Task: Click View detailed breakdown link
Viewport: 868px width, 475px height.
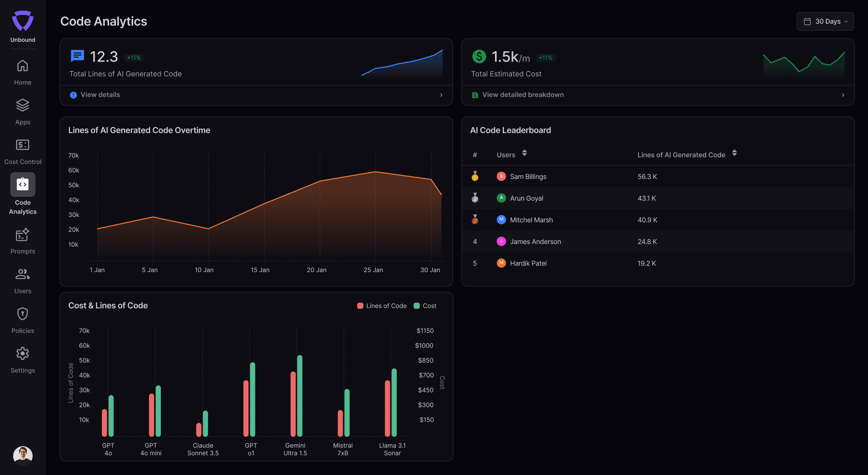Action: click(523, 95)
